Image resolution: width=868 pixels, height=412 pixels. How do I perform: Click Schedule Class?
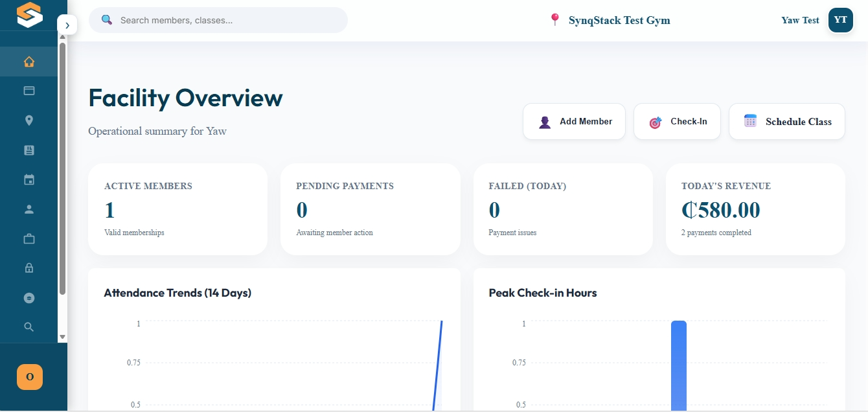[786, 121]
